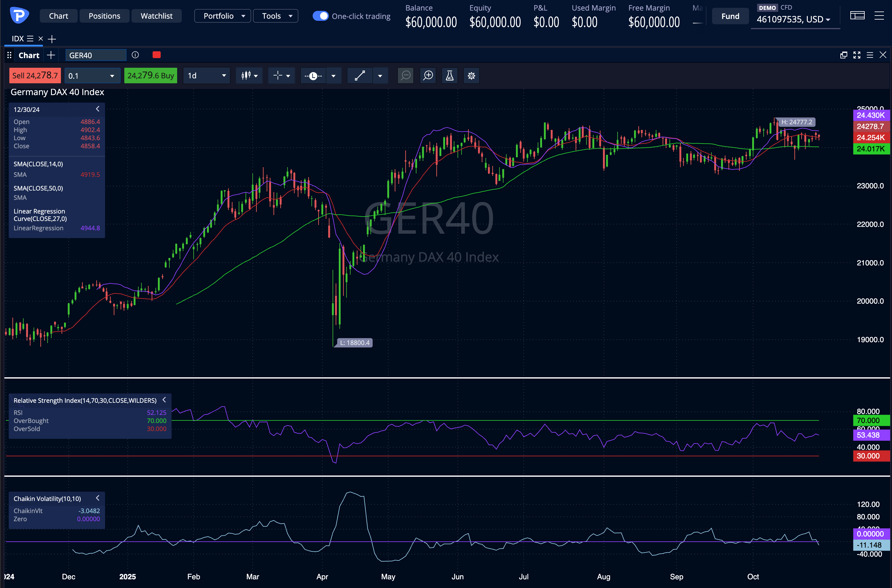Click the GER40 symbol info icon

(136, 55)
